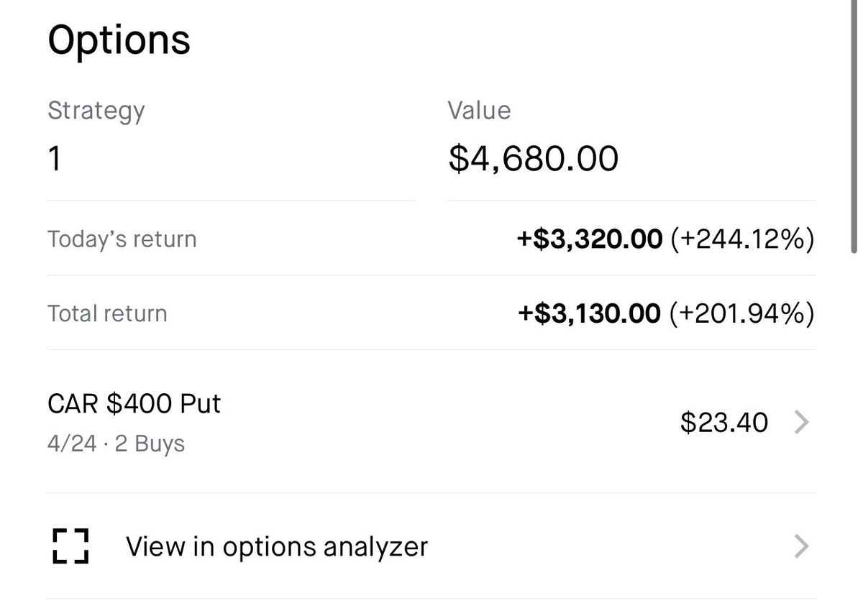863x616 pixels.
Task: Expand chevron on View in options analyzer row
Action: tap(801, 547)
